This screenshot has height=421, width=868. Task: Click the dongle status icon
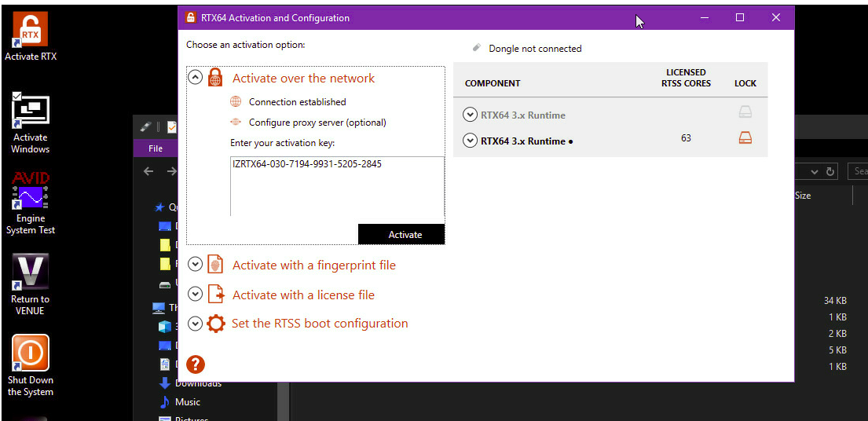[x=477, y=48]
